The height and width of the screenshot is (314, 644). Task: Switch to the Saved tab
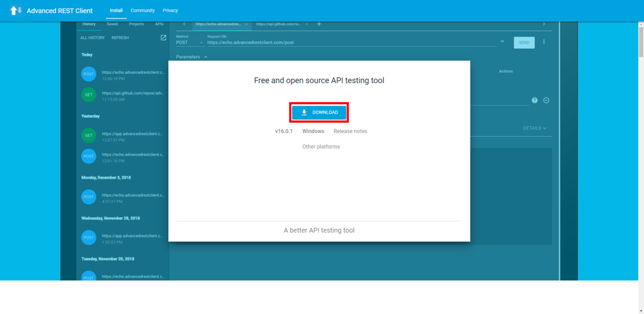click(x=112, y=24)
